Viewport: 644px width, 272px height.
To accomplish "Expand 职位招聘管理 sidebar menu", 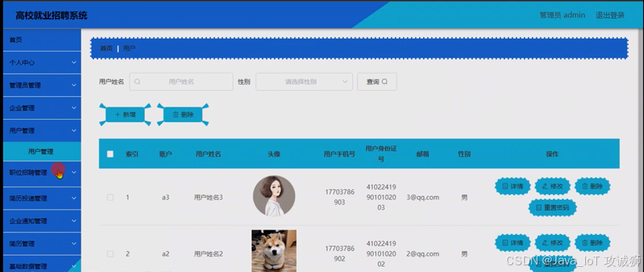I will pos(42,172).
